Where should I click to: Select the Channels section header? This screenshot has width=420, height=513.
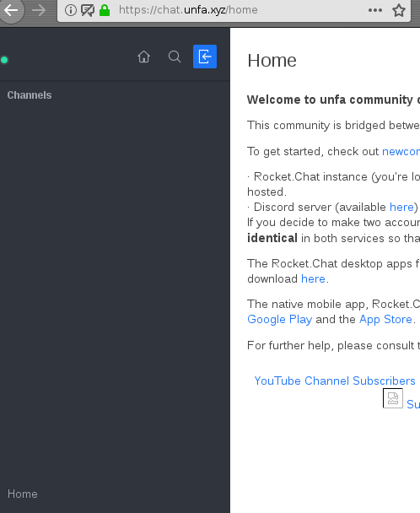[x=30, y=95]
